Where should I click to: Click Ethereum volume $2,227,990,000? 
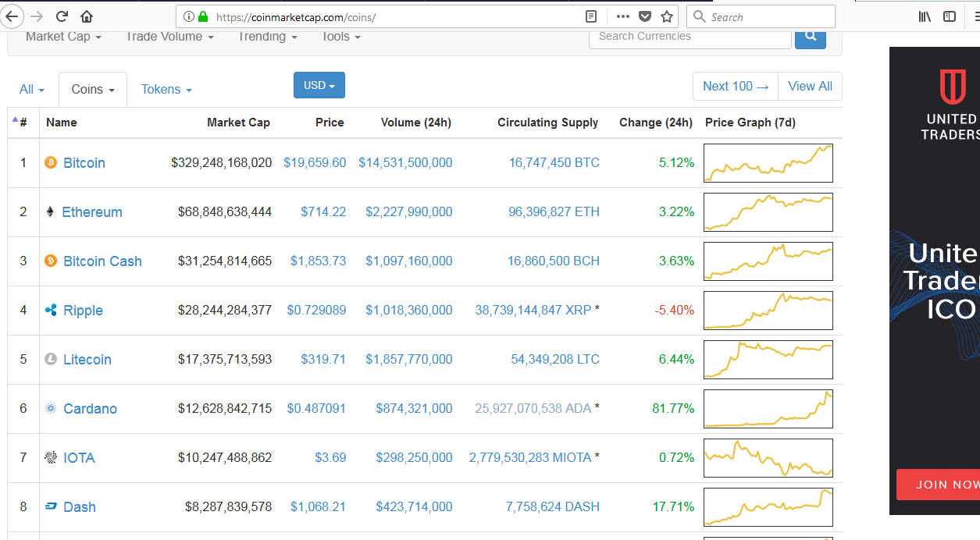pyautogui.click(x=409, y=212)
